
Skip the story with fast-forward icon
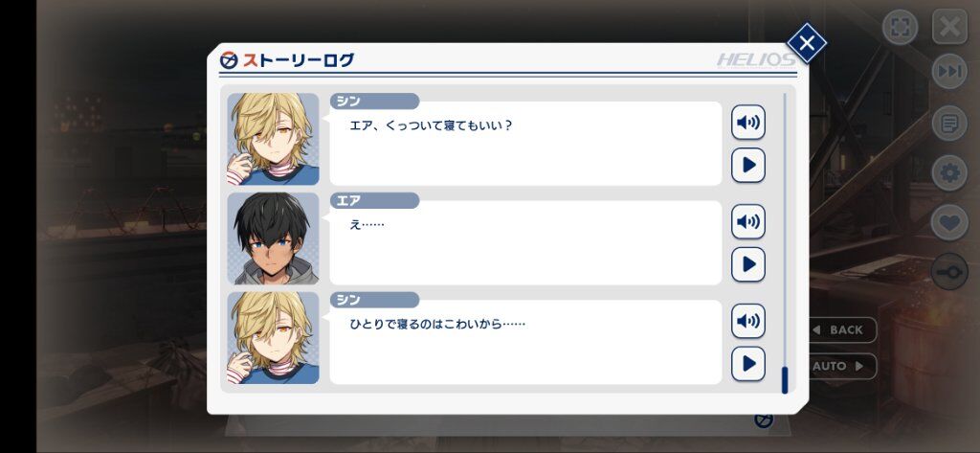pos(949,71)
